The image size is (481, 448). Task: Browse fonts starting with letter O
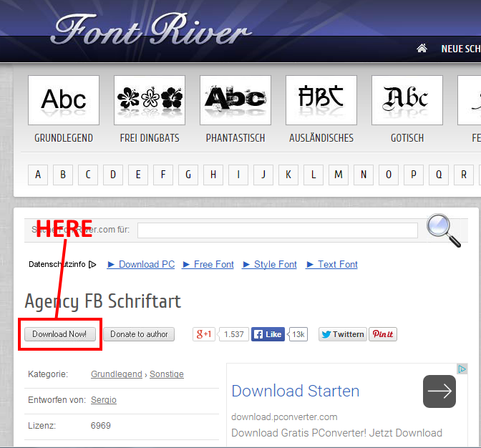tap(389, 175)
